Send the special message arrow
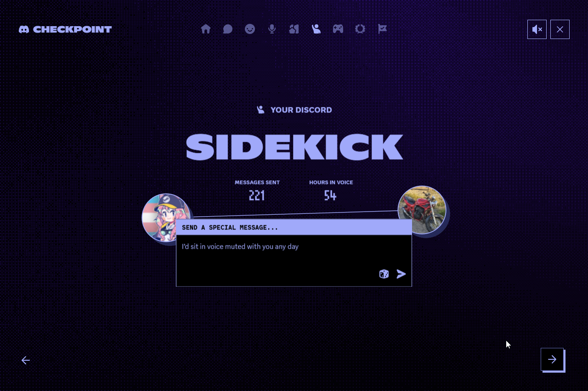This screenshot has width=588, height=391. click(x=401, y=274)
